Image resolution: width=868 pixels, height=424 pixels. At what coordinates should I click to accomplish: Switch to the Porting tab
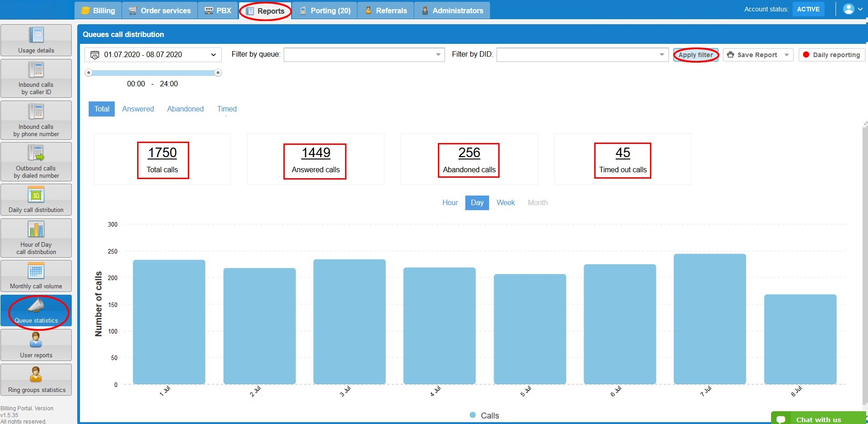click(x=325, y=10)
